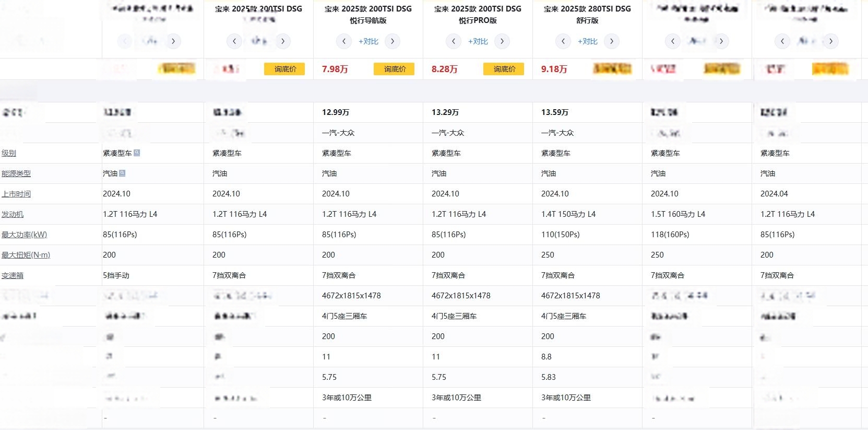Go to next trim in 悦行PRO版 column
This screenshot has height=430, width=868.
(502, 41)
